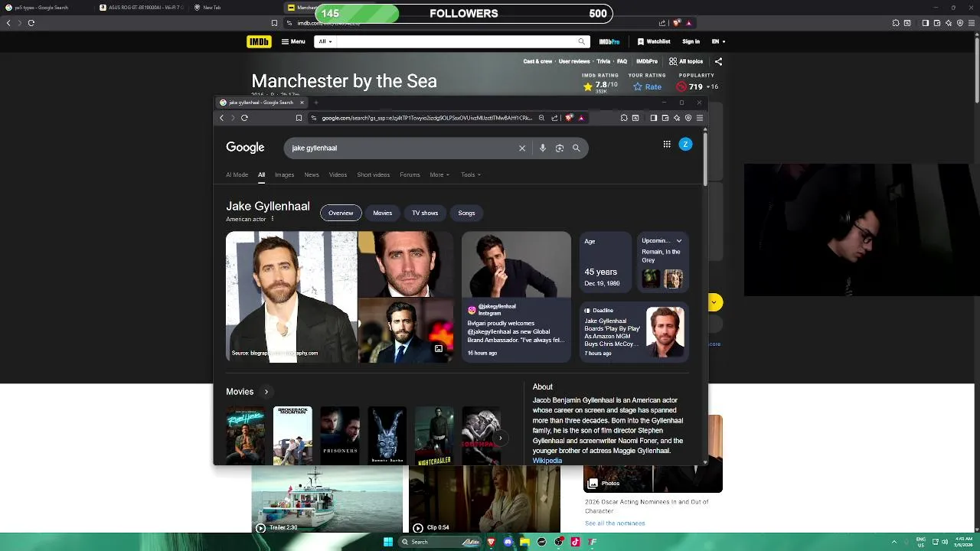Click the Windows Start button
980x551 pixels.
coord(388,542)
